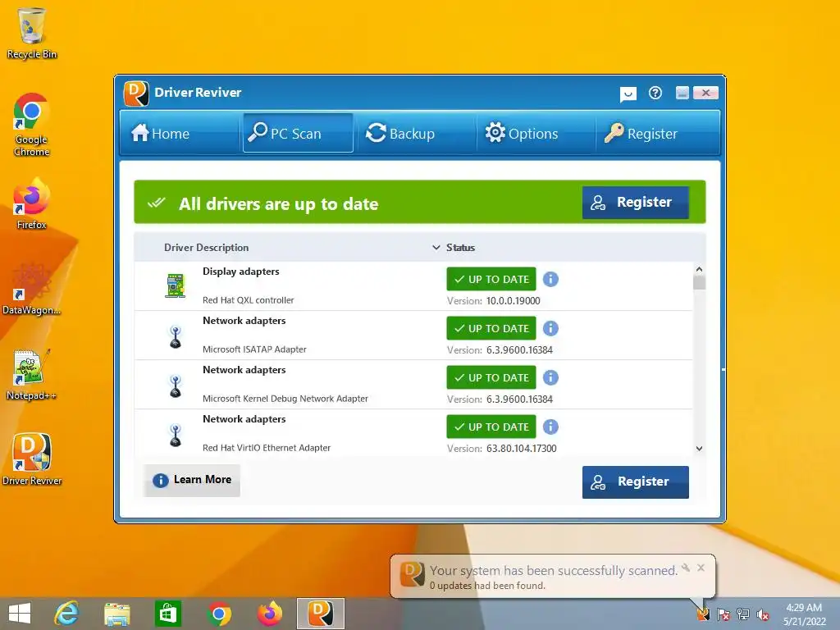Launch Firefox from the taskbar
This screenshot has width=840, height=630.
(270, 614)
